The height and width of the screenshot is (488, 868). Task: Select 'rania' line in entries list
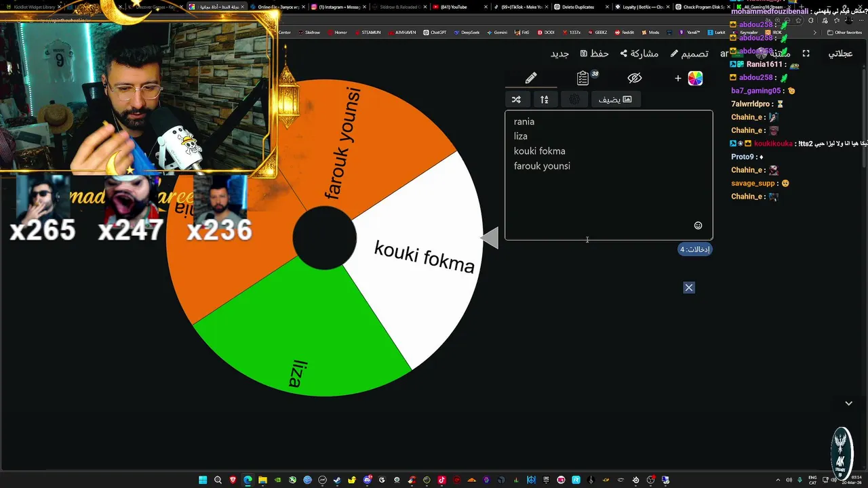pyautogui.click(x=524, y=121)
